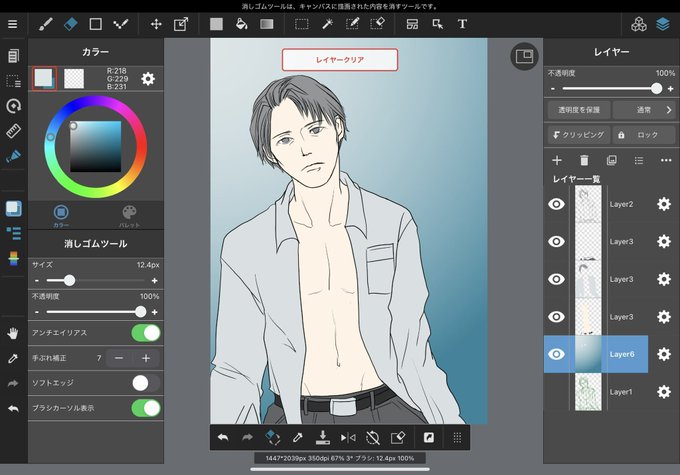Switch to Color (カラー) tab

(x=61, y=216)
